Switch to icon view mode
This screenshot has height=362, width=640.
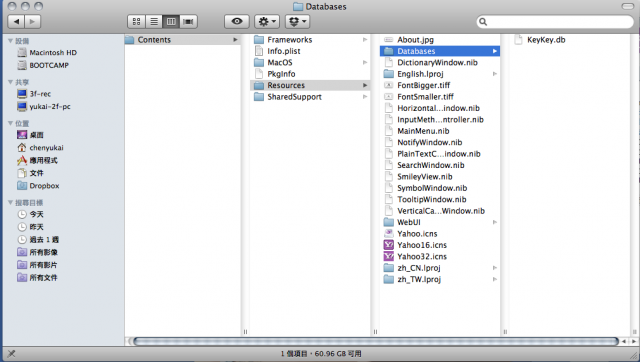click(x=136, y=22)
